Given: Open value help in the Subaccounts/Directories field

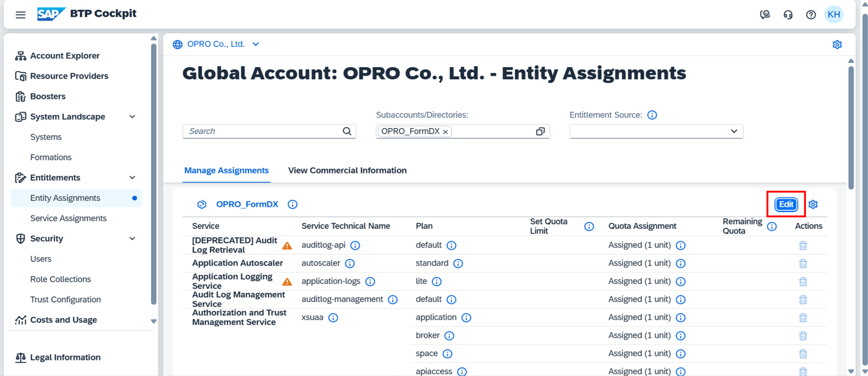Looking at the screenshot, I should pos(540,131).
